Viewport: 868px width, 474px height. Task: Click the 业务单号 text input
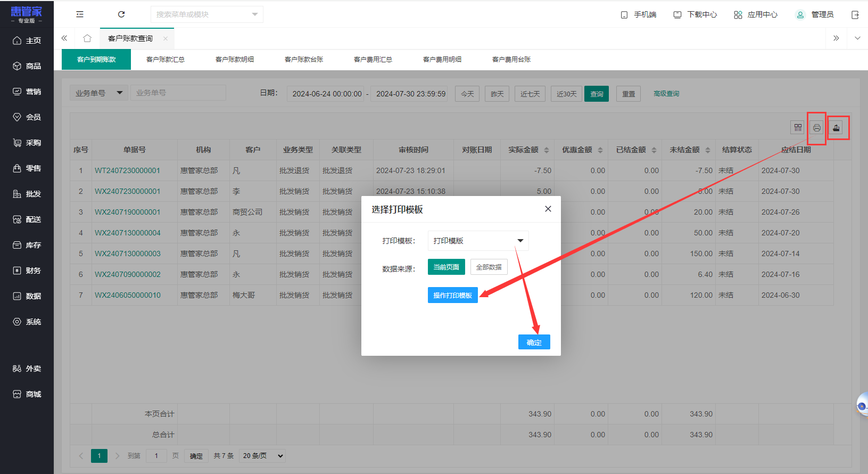[178, 93]
